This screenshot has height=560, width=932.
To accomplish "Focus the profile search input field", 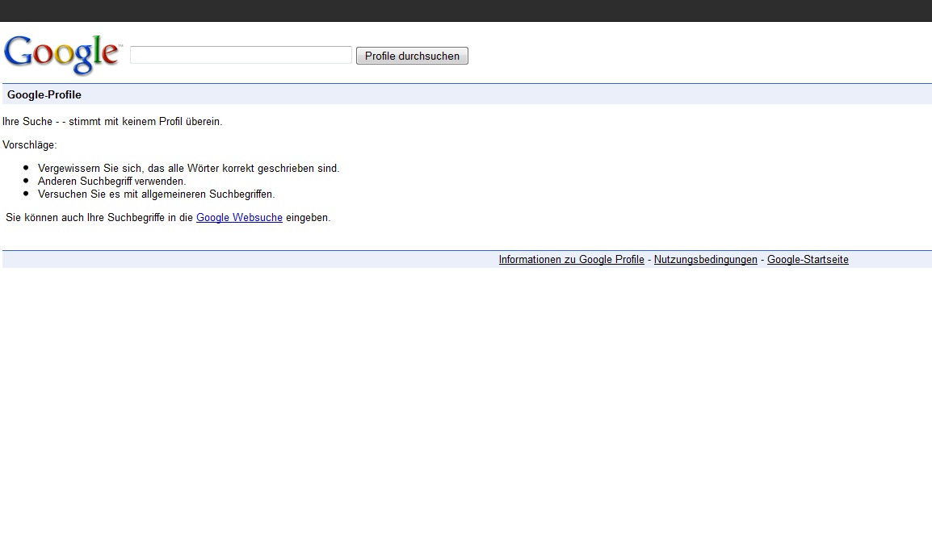I will pos(241,55).
